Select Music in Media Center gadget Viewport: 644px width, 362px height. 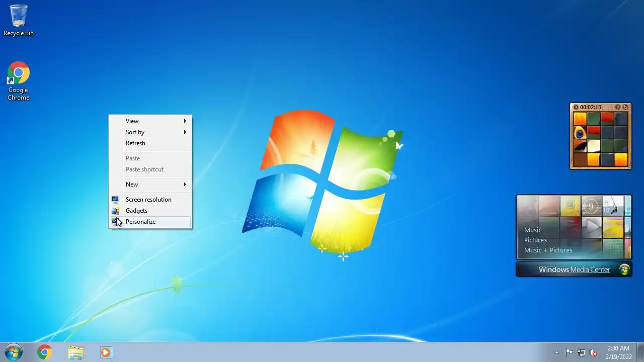533,230
